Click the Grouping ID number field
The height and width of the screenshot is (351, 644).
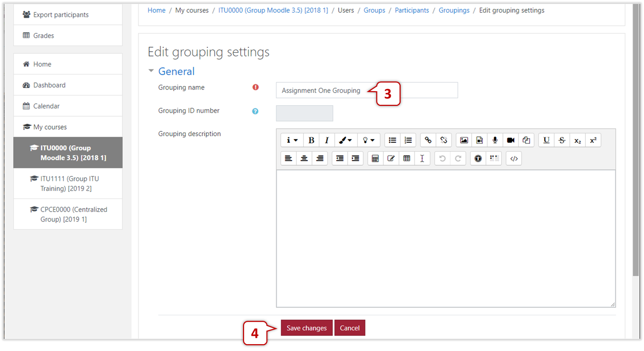304,114
